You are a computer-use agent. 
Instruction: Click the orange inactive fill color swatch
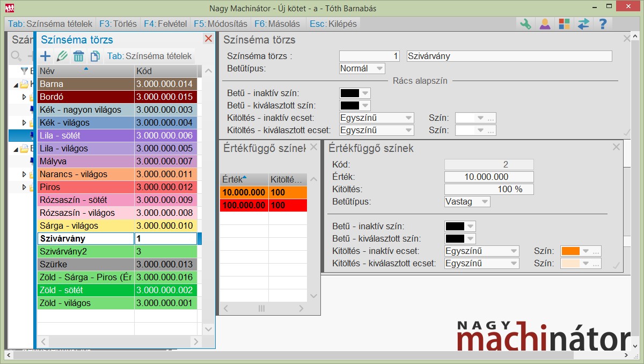pos(570,251)
